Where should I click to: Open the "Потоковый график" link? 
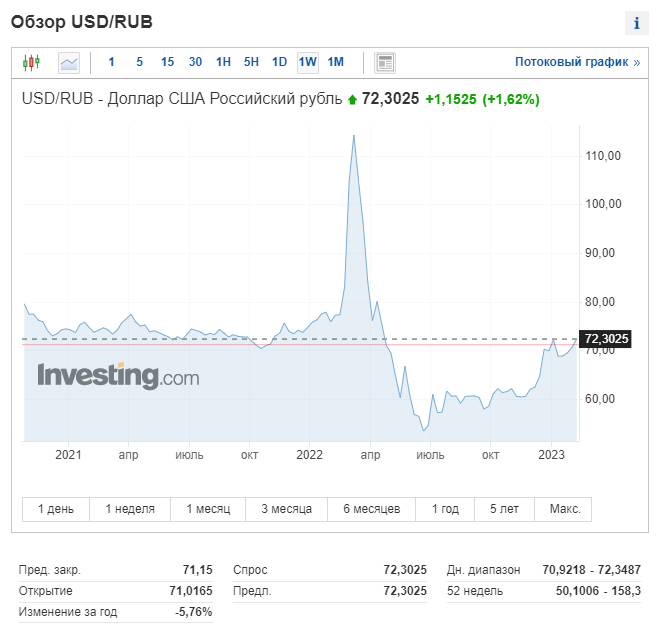577,62
